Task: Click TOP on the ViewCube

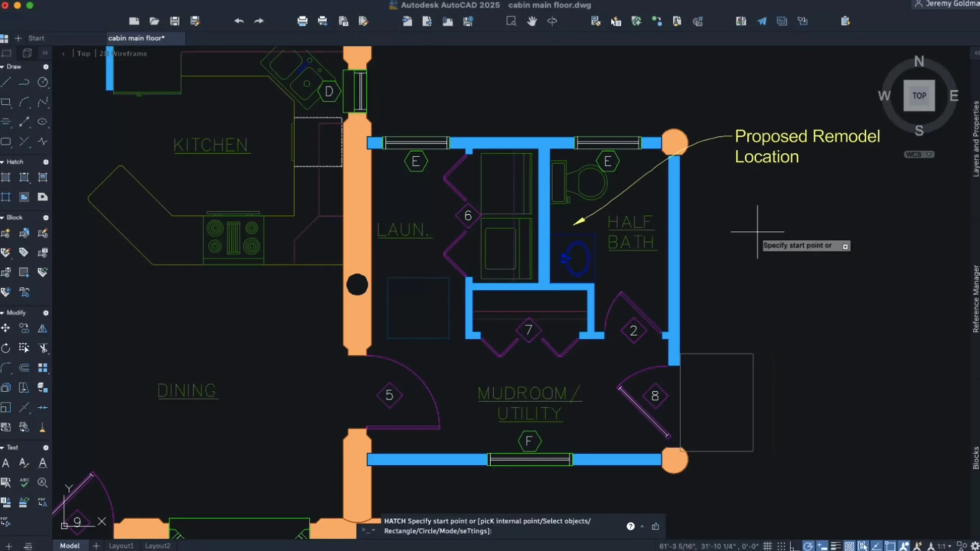Action: pos(920,96)
